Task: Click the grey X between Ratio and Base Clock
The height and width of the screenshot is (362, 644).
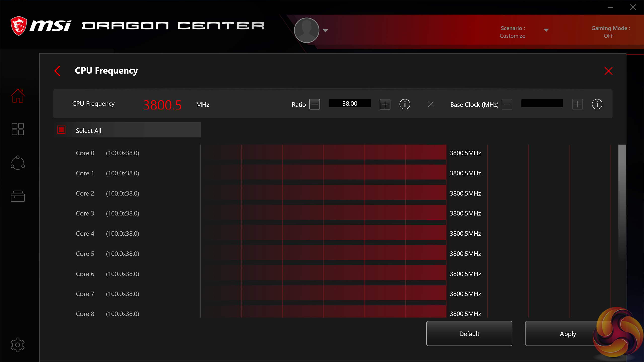Action: pos(431,104)
